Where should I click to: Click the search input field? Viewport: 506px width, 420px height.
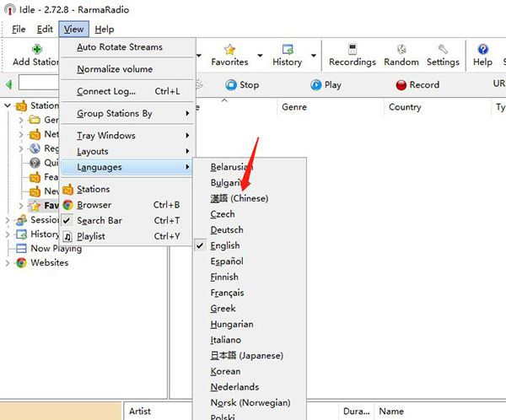(x=39, y=83)
